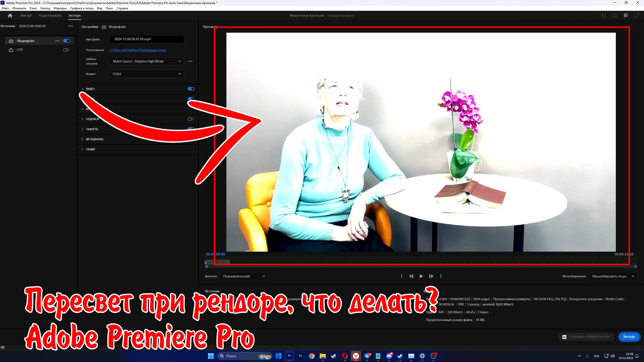This screenshot has width=644, height=362.
Task: Switch to the Редактировать tab
Action: (x=50, y=16)
